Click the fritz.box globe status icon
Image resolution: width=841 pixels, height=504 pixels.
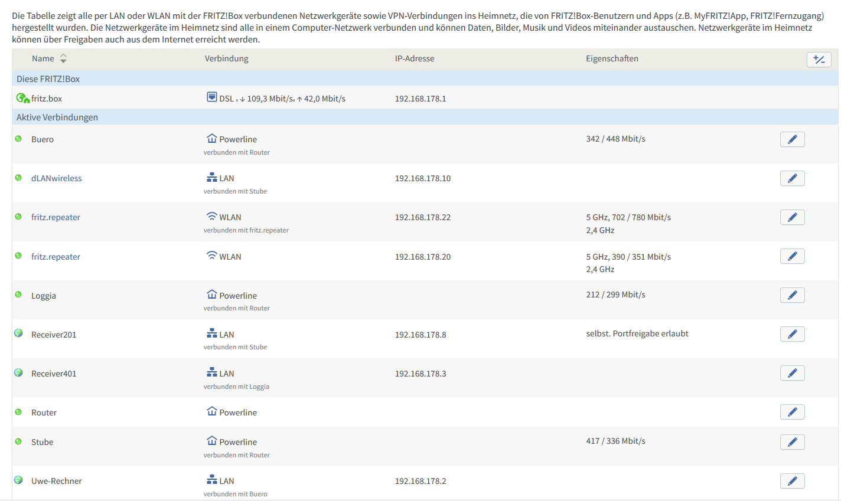(x=23, y=98)
